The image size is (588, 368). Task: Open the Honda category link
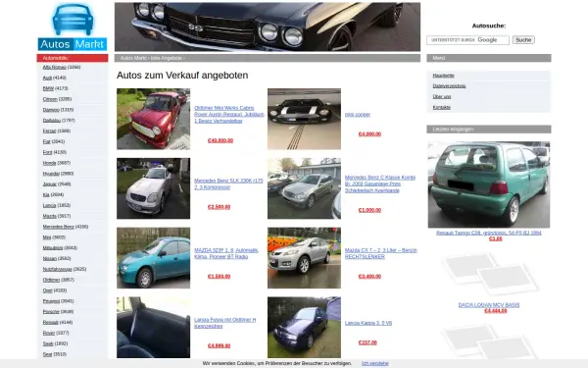[x=50, y=163]
